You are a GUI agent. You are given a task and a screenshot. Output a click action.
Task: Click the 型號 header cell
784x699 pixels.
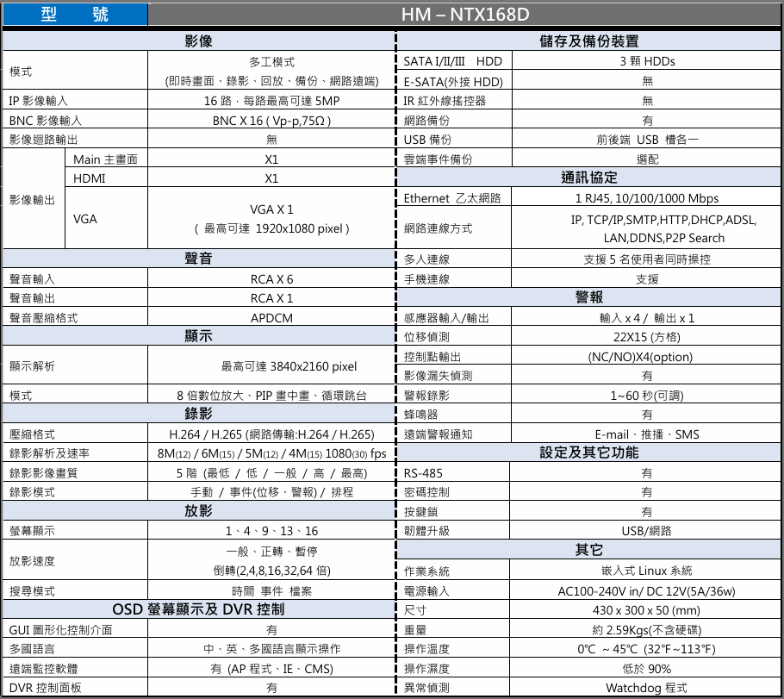(75, 14)
